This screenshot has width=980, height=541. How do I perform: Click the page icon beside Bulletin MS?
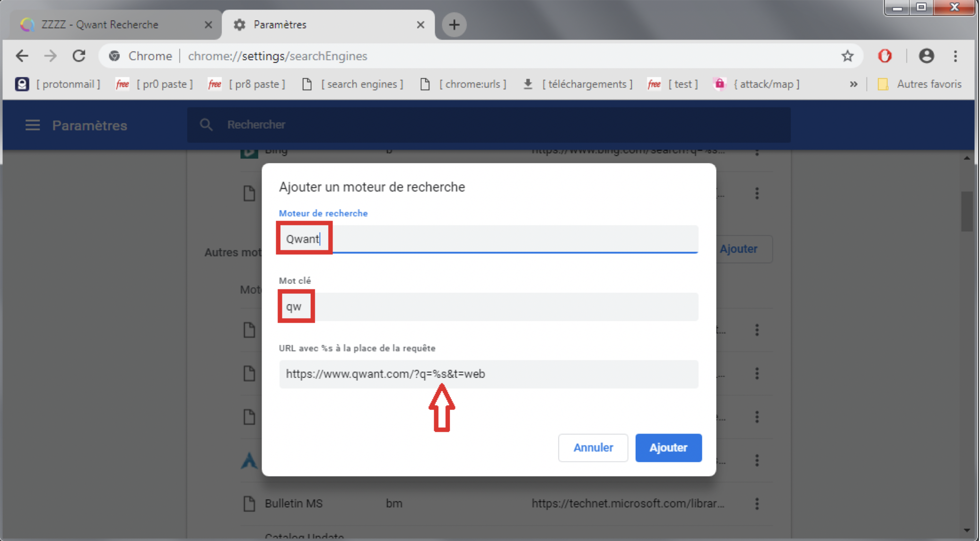pyautogui.click(x=249, y=504)
